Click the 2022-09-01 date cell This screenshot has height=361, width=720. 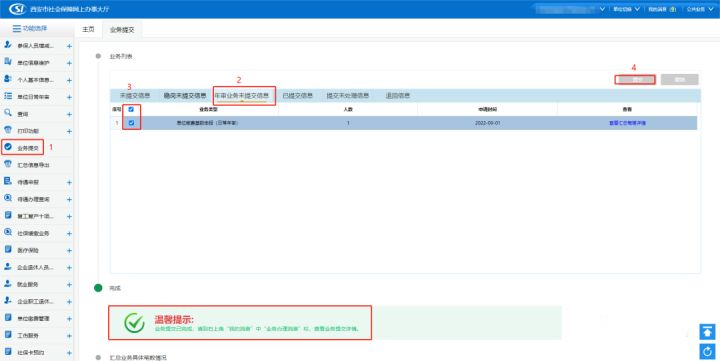[488, 123]
